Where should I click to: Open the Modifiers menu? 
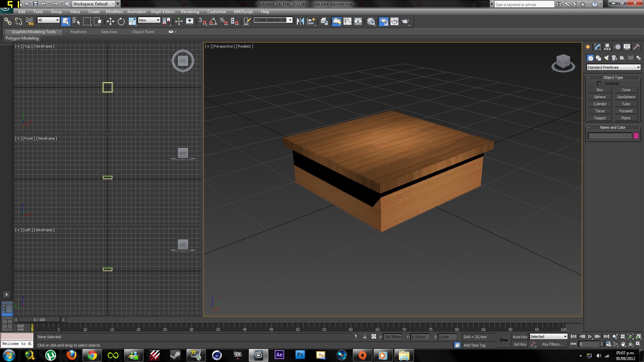114,11
